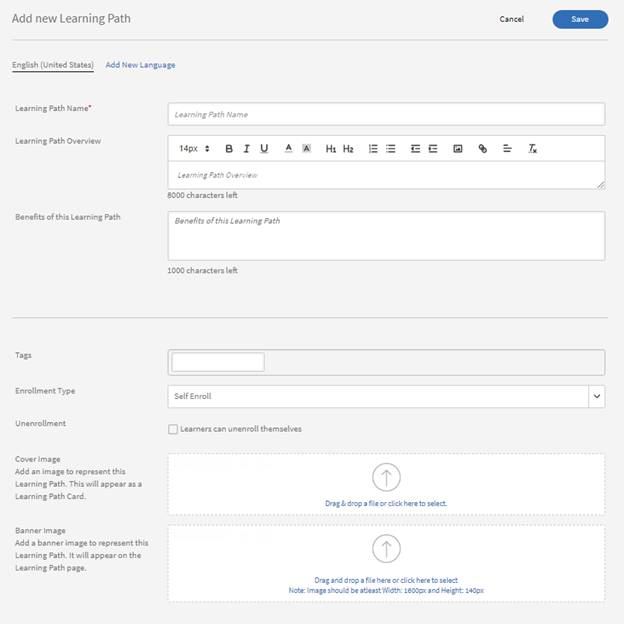Insert a hyperlink in the overview

click(x=483, y=149)
